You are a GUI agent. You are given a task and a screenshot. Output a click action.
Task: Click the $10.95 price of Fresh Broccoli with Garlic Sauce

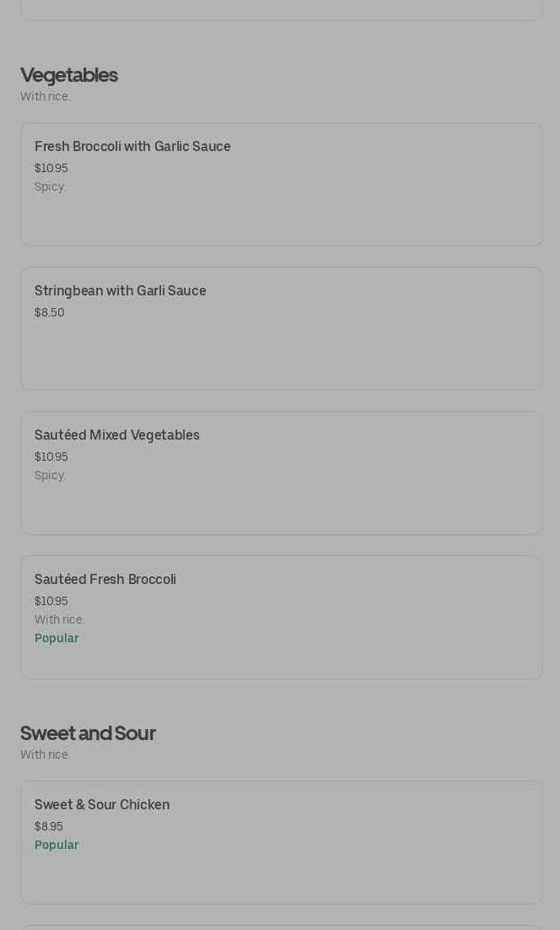51,169
